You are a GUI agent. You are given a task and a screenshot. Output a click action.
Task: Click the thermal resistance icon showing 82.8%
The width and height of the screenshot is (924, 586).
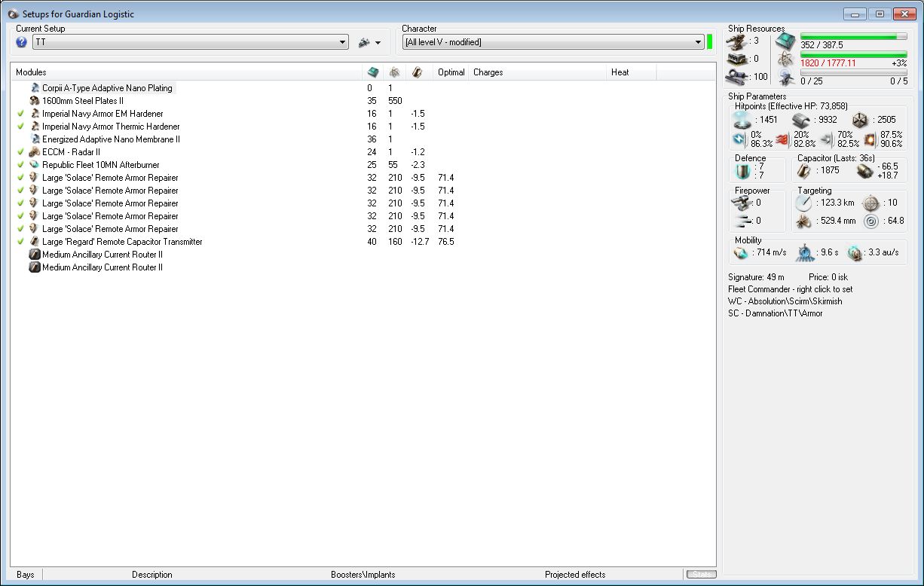(782, 139)
